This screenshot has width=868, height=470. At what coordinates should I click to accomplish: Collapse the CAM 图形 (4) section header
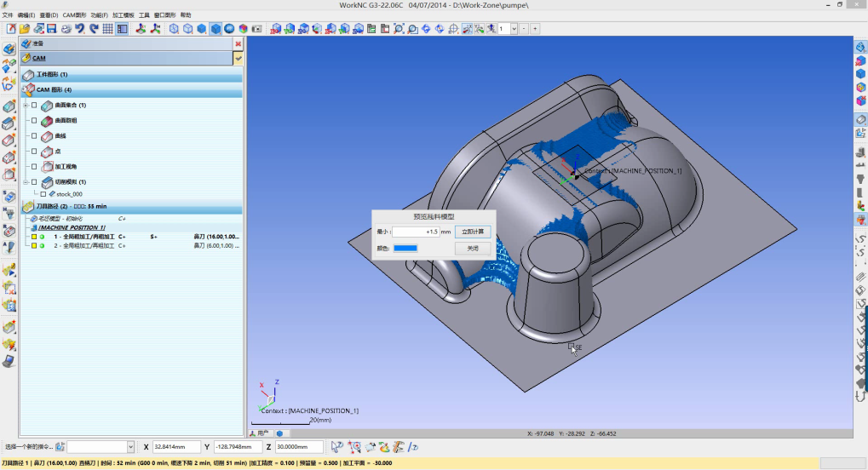pos(132,89)
